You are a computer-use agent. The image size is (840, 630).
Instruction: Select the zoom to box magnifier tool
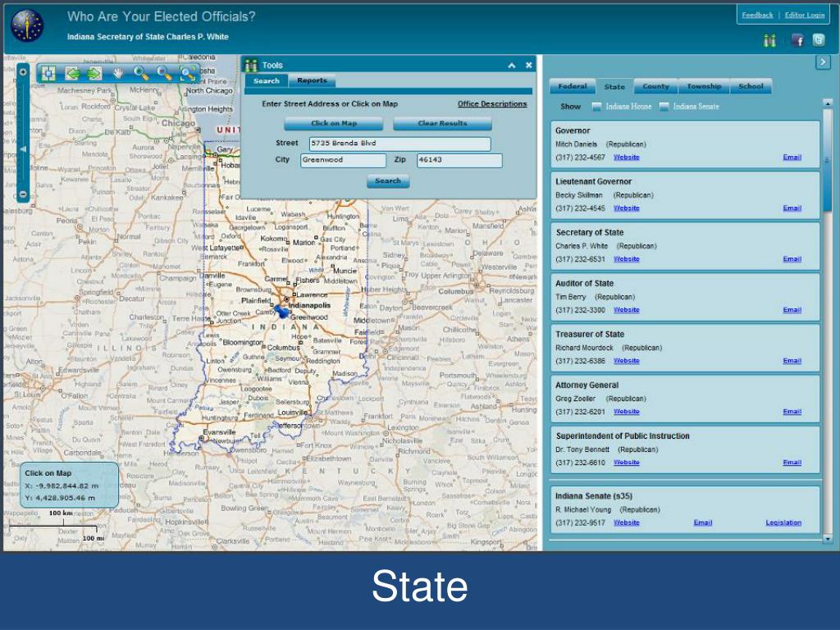tap(187, 73)
